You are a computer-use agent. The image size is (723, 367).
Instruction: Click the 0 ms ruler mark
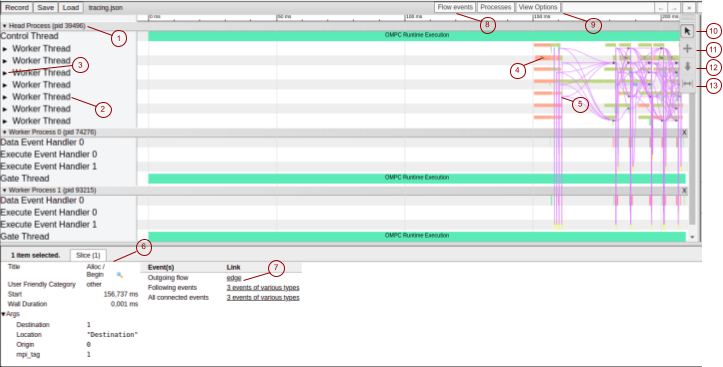point(155,17)
